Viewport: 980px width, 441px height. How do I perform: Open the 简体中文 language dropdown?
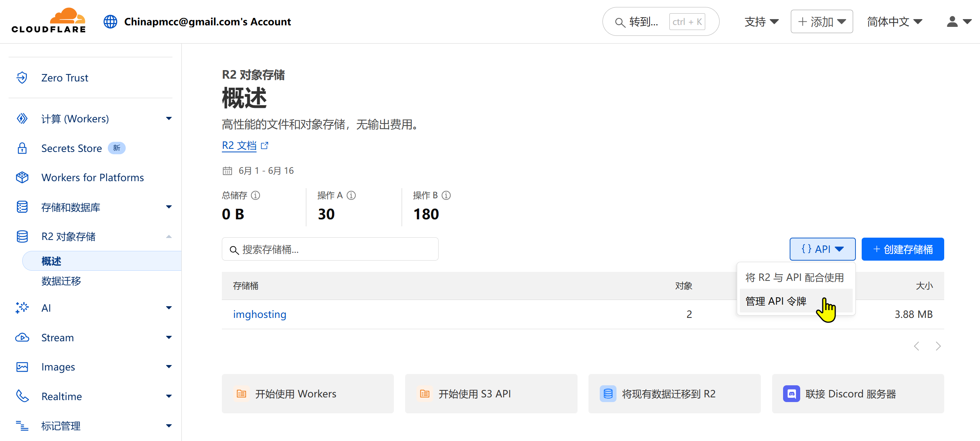[894, 21]
